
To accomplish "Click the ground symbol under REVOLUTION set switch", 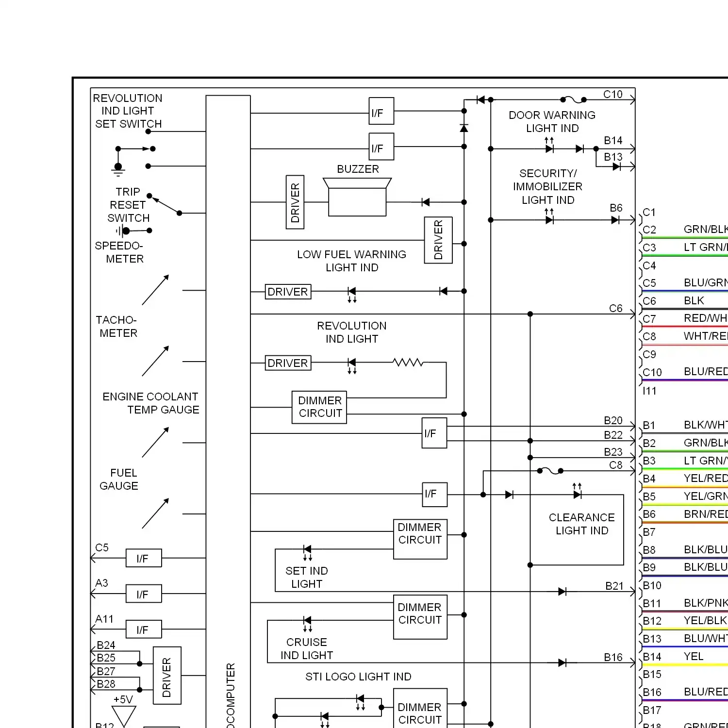I will 118,169.
